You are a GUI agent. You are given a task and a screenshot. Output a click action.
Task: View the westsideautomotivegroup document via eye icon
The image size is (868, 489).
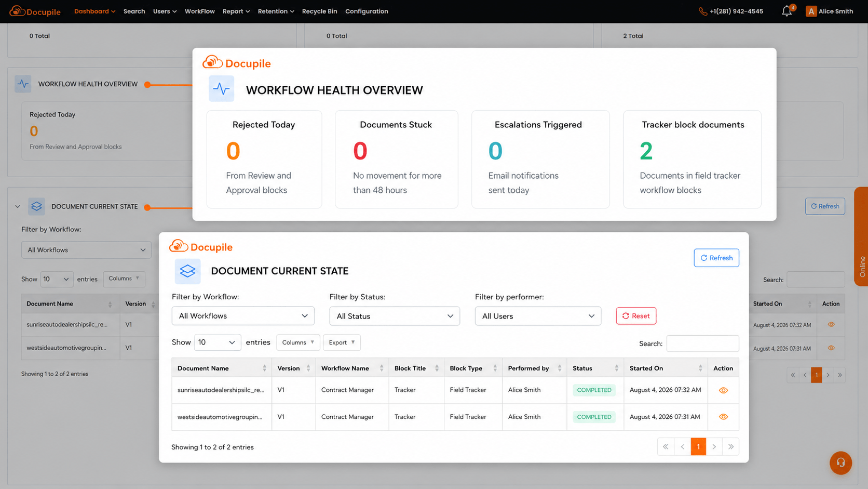[x=723, y=417]
